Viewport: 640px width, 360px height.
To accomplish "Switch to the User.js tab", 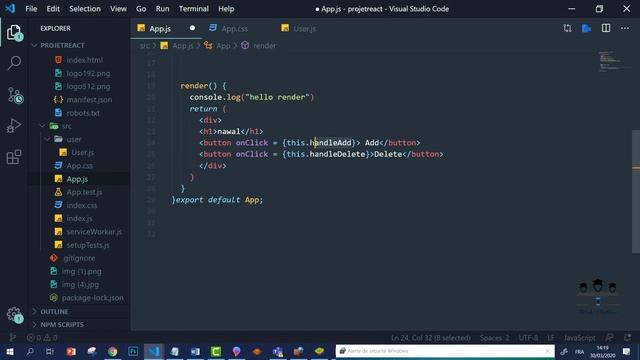I will tap(304, 29).
